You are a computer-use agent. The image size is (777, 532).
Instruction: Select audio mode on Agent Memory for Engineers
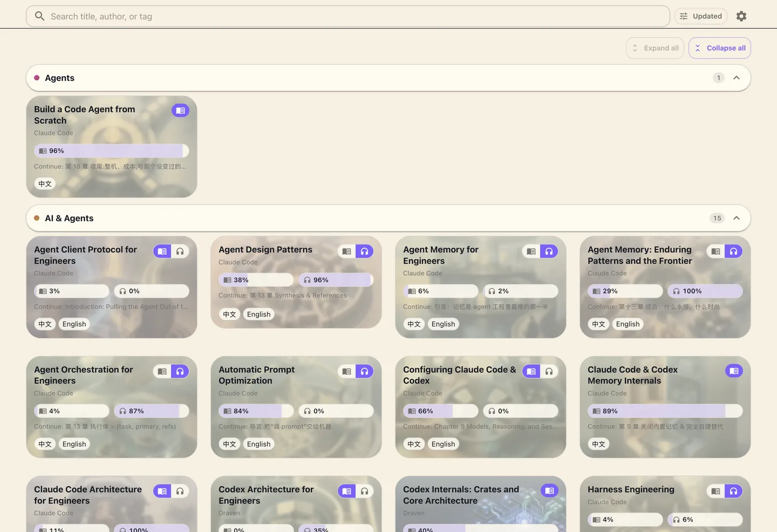549,251
